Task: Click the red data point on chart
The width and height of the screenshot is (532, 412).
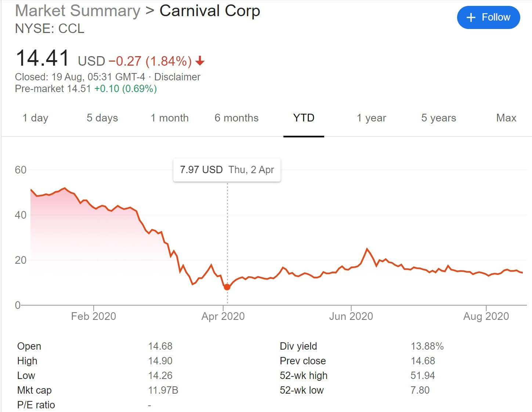Action: [227, 287]
